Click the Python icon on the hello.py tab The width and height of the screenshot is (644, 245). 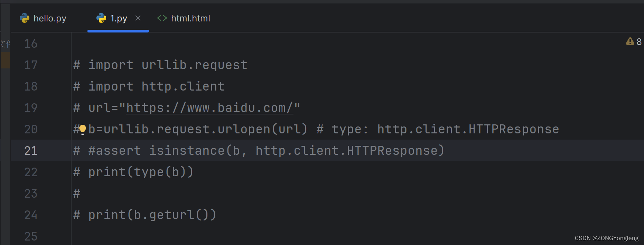point(24,18)
